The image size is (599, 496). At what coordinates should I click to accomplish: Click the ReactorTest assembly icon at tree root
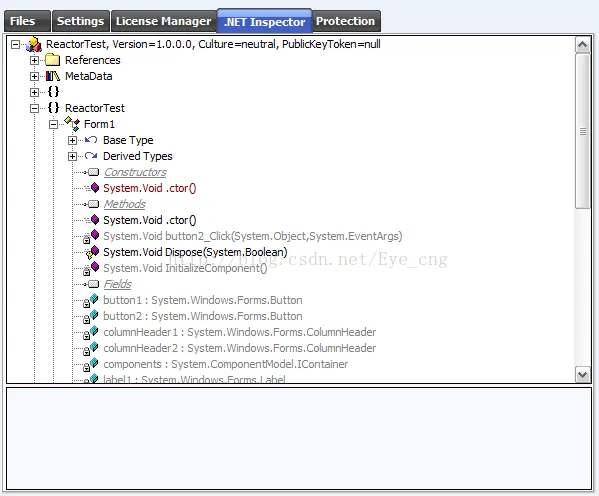point(34,44)
